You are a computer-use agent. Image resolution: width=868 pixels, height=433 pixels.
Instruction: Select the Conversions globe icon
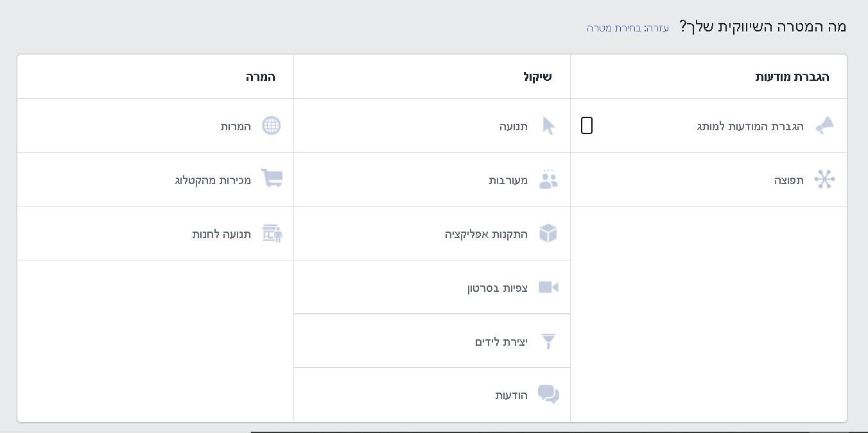coord(272,126)
